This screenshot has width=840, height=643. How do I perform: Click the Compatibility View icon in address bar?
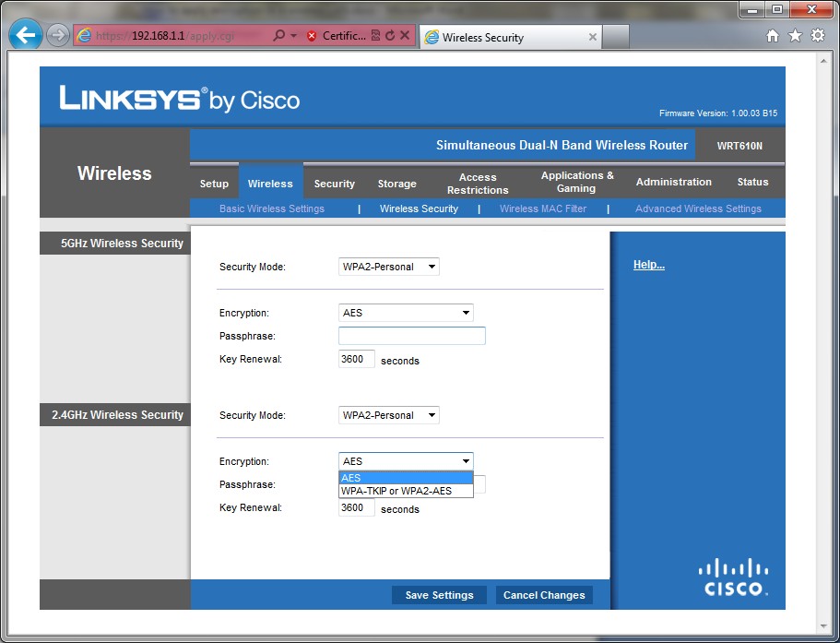375,36
